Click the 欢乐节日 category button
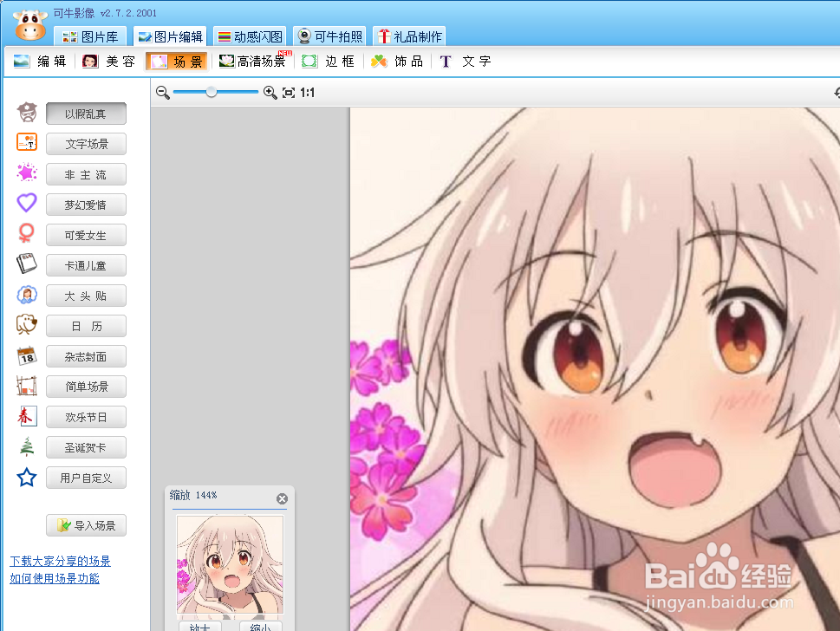This screenshot has width=840, height=631. point(86,417)
